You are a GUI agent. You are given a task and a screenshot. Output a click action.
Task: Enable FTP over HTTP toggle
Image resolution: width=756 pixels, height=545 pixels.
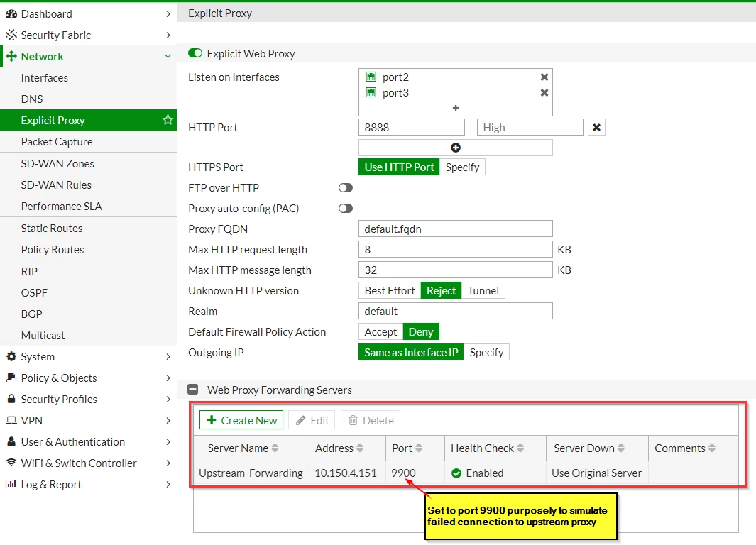click(346, 187)
